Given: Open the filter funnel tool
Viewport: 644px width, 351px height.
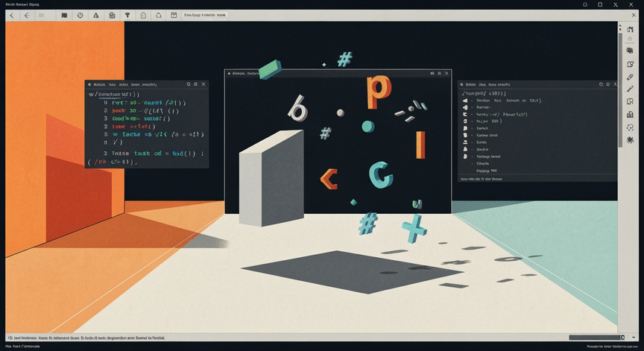Looking at the screenshot, I should pos(127,15).
